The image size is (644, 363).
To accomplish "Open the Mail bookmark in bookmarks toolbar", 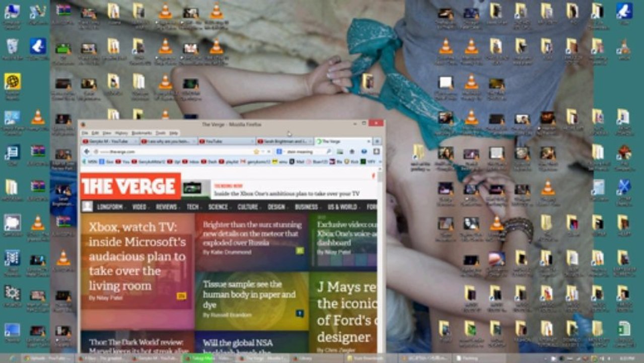I will pos(296,161).
